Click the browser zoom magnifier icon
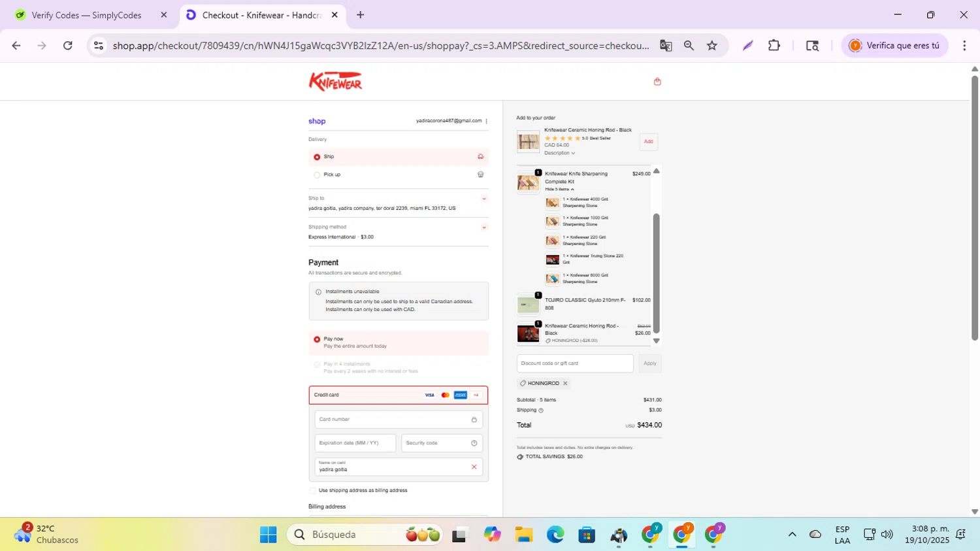The height and width of the screenshot is (551, 980). [689, 46]
